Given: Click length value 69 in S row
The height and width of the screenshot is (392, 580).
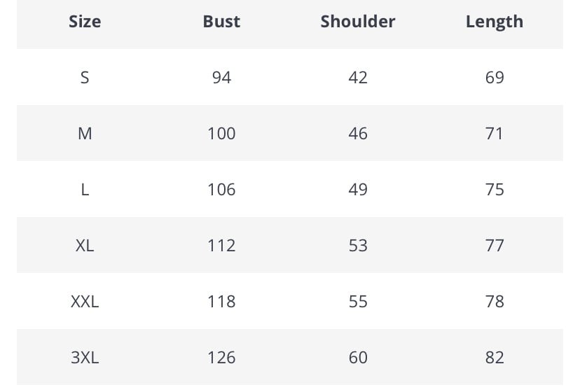Looking at the screenshot, I should coord(495,77).
